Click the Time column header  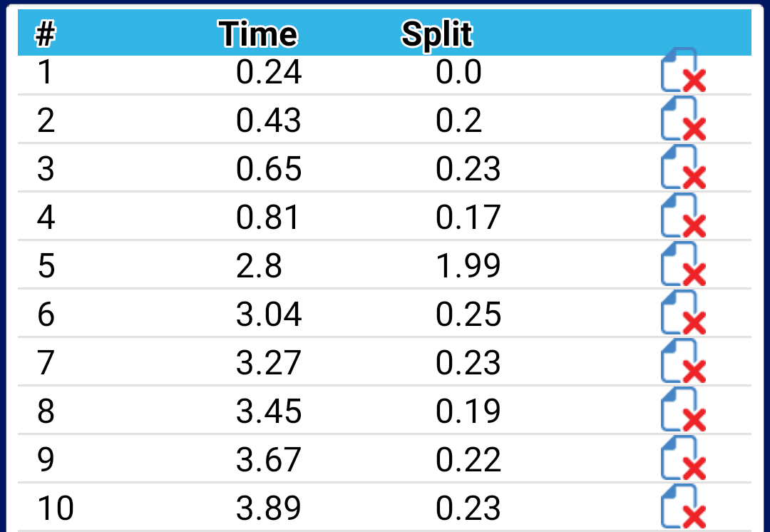(x=258, y=34)
